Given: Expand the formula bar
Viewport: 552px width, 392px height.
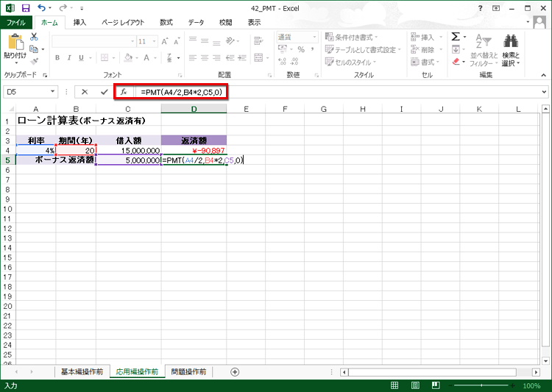Looking at the screenshot, I should [544, 92].
